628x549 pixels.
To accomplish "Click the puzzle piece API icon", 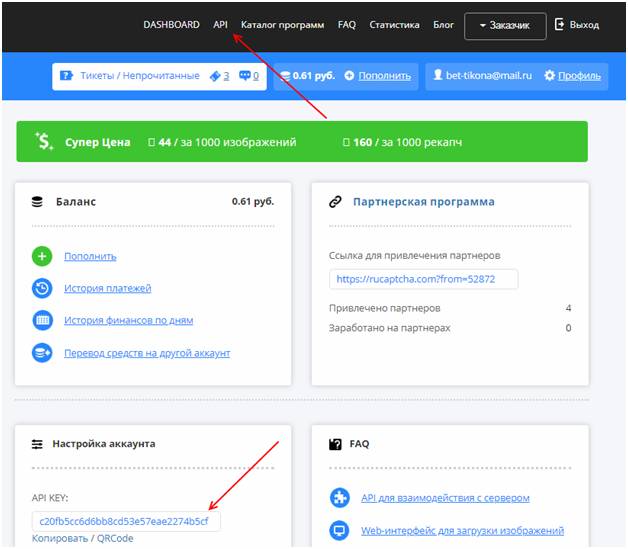I will click(x=340, y=498).
